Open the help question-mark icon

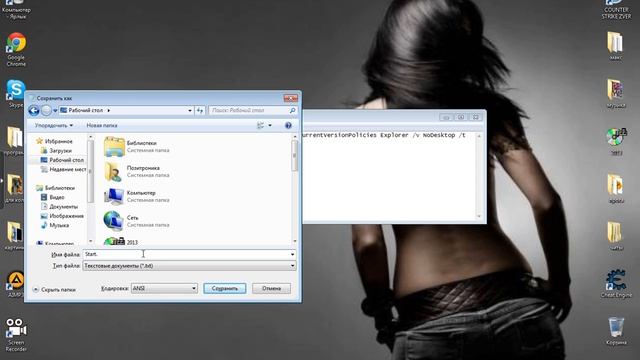coord(288,126)
